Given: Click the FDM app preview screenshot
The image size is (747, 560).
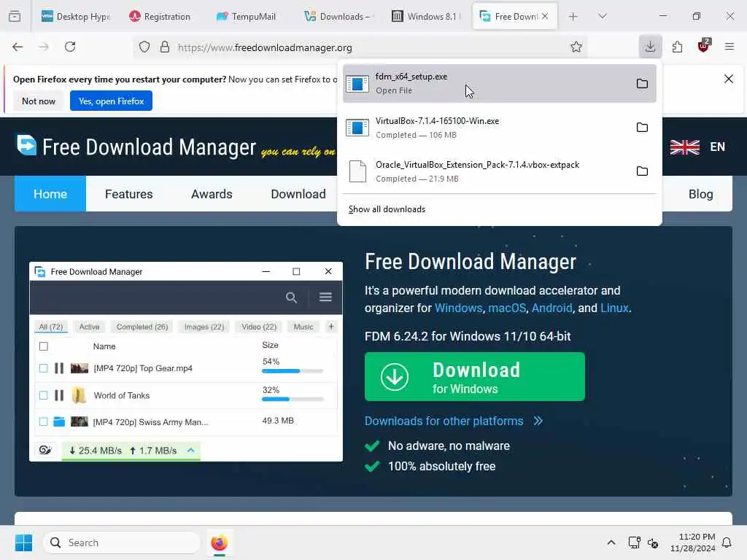Looking at the screenshot, I should [x=186, y=362].
